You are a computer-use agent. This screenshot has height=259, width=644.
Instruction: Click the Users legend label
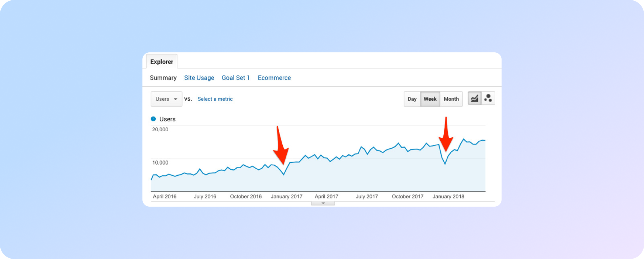[x=167, y=119]
